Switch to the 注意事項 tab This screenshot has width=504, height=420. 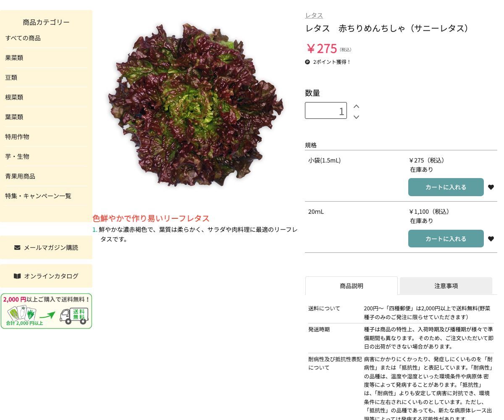tap(446, 286)
